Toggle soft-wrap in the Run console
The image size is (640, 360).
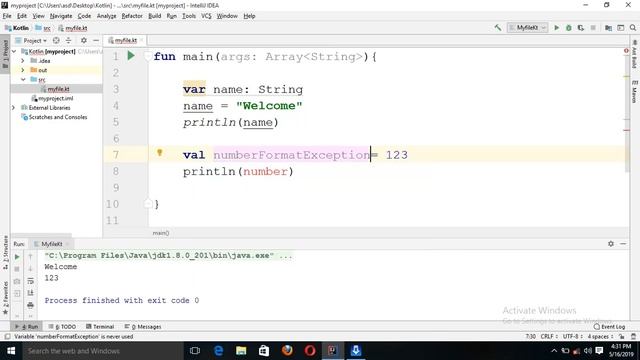click(x=30, y=281)
